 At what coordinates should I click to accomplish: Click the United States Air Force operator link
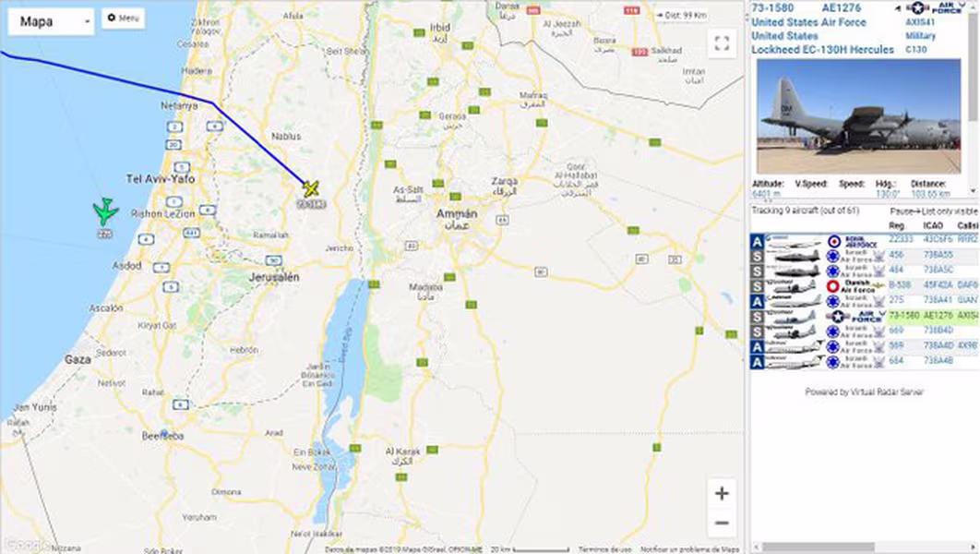808,22
